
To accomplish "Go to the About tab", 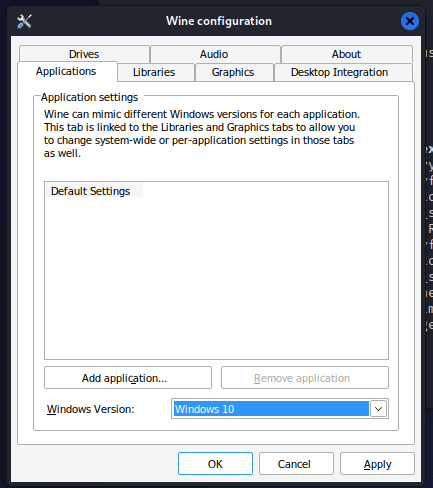I will tap(346, 54).
